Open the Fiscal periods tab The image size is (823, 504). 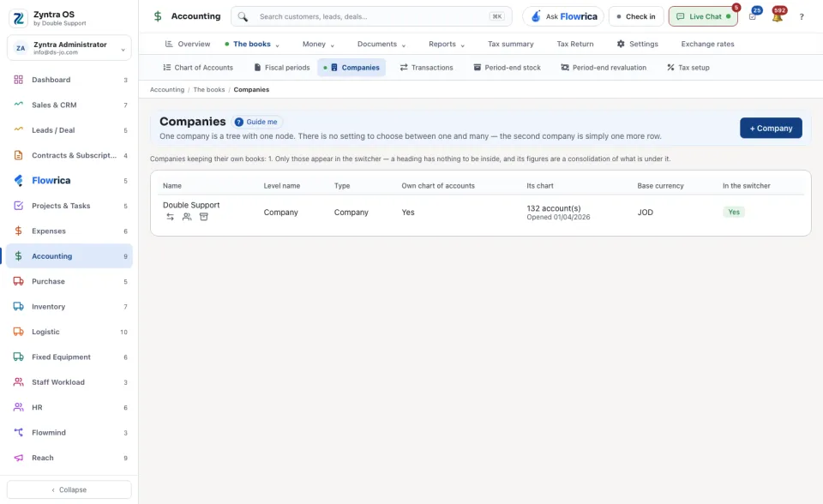pos(282,68)
